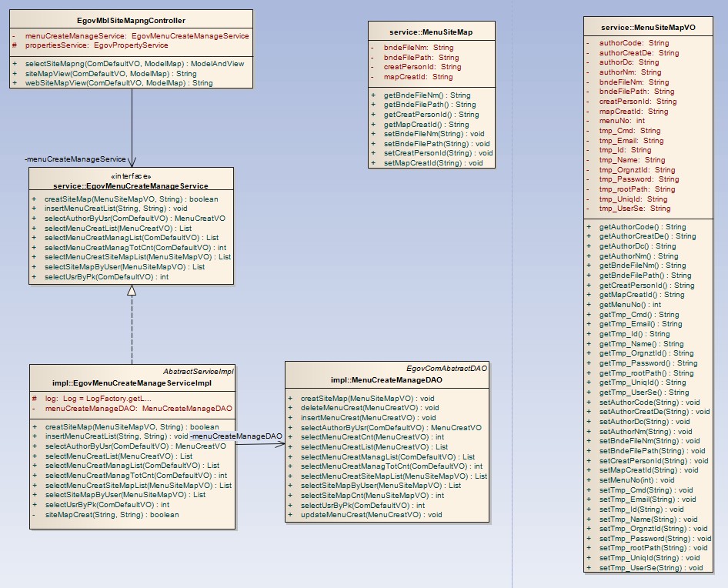Click the hollow triangle realization arrowhead
The image size is (728, 588).
pyautogui.click(x=132, y=290)
